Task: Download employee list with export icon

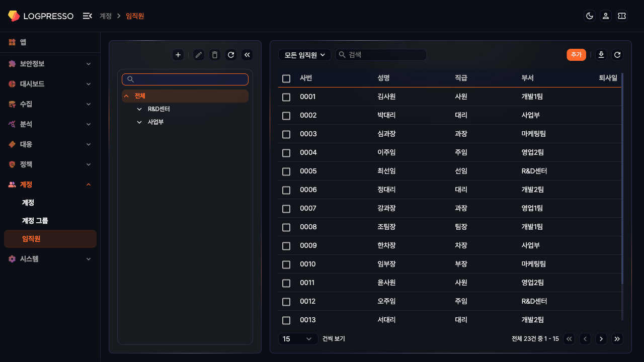Action: pos(601,55)
